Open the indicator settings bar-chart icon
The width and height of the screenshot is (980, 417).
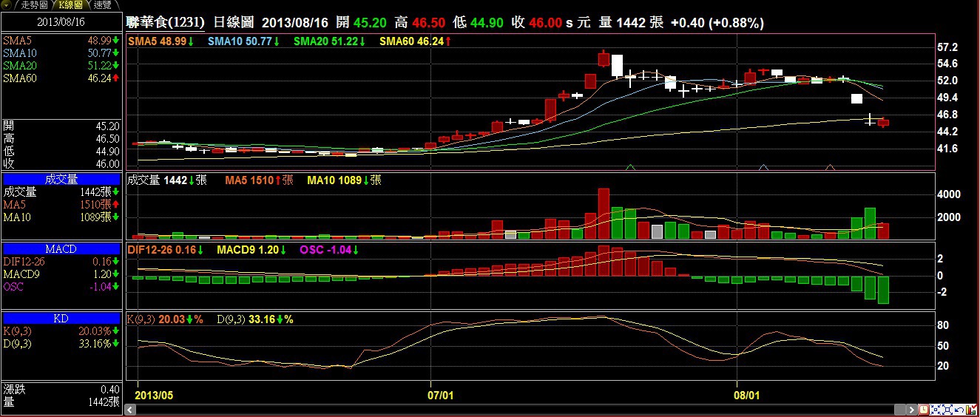[x=971, y=410]
